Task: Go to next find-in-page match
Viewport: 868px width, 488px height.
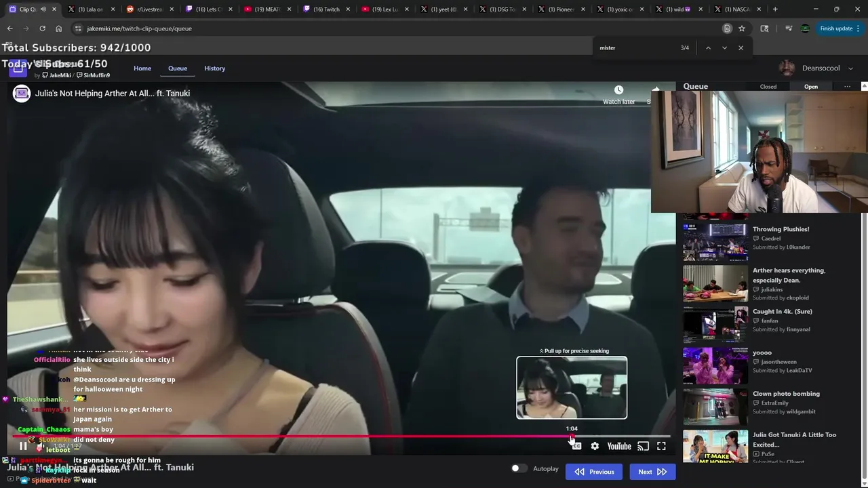Action: [x=724, y=48]
